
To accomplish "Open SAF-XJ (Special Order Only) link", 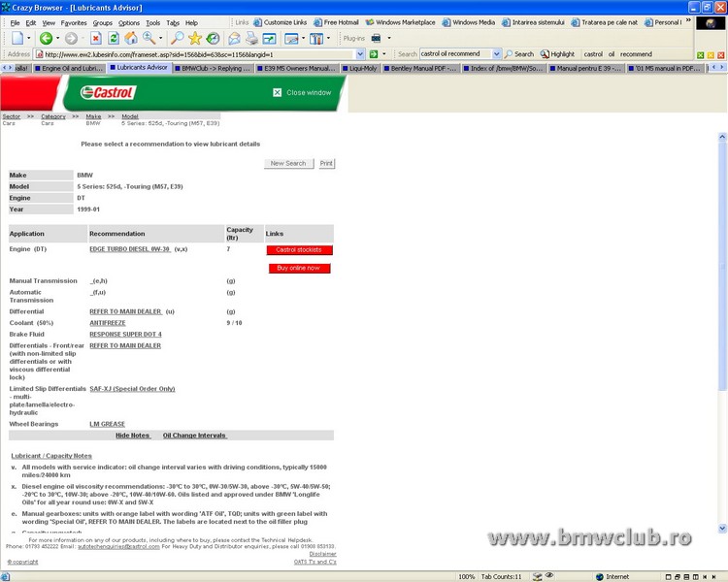I will point(132,389).
